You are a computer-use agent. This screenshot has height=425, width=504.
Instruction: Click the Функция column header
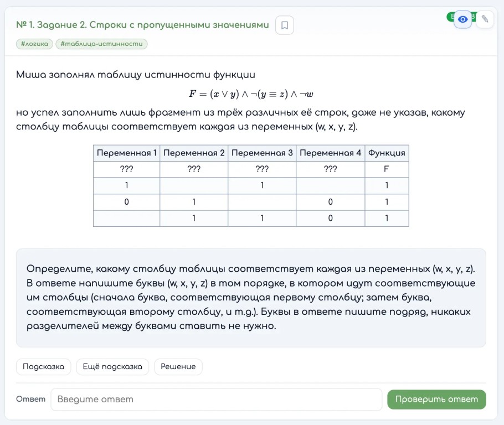click(x=387, y=153)
